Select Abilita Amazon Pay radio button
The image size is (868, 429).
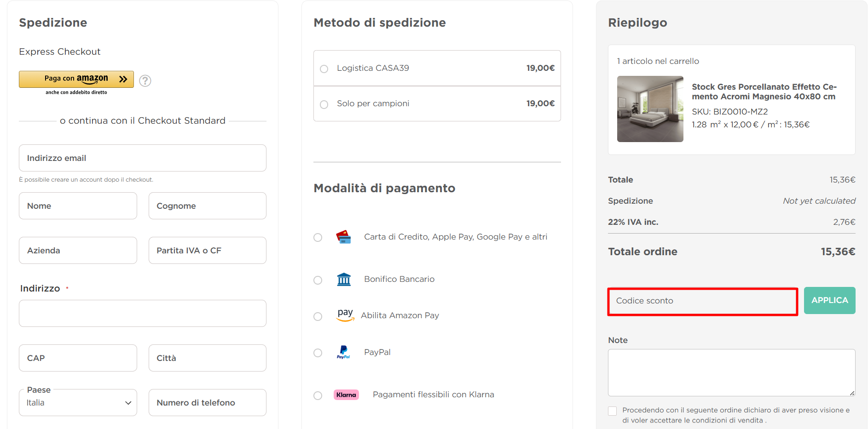click(x=318, y=316)
